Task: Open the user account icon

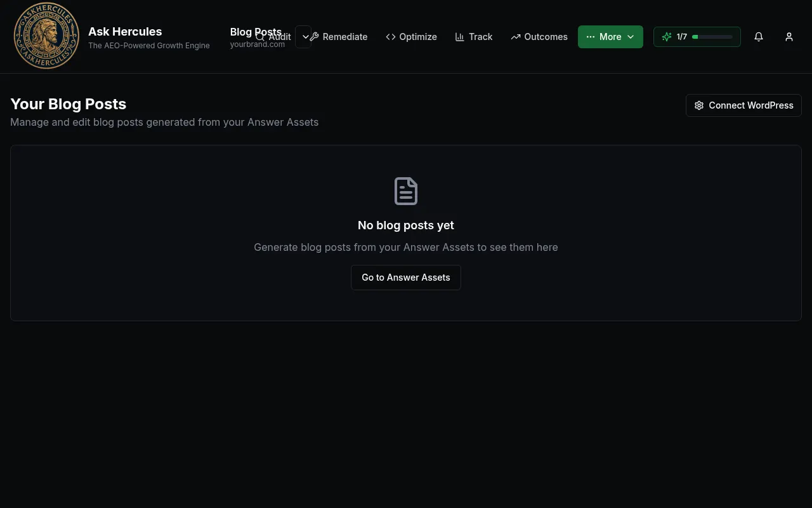Action: click(789, 37)
